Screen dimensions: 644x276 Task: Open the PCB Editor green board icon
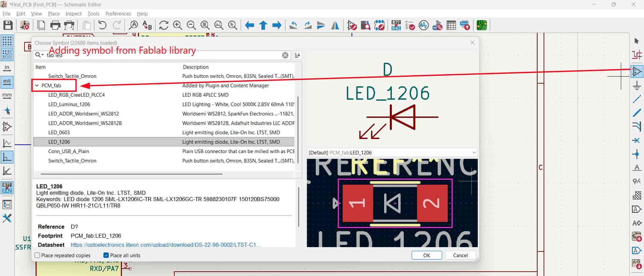[x=482, y=25]
